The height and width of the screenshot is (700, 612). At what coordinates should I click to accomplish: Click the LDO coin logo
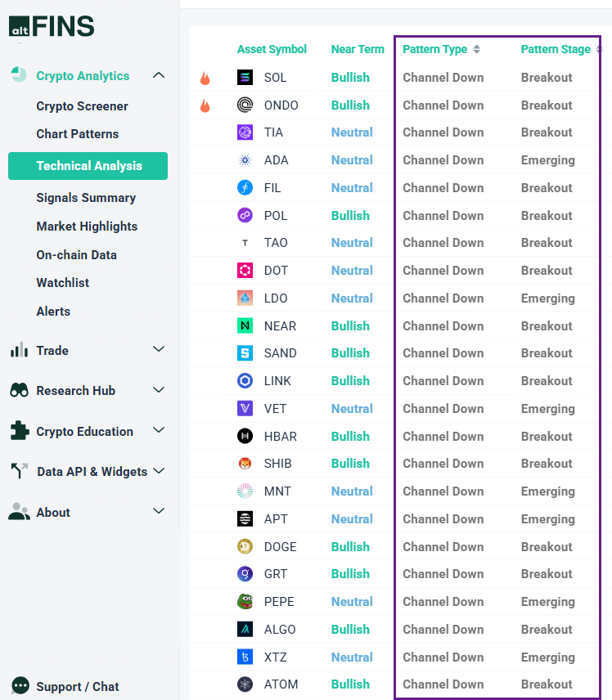pyautogui.click(x=245, y=298)
